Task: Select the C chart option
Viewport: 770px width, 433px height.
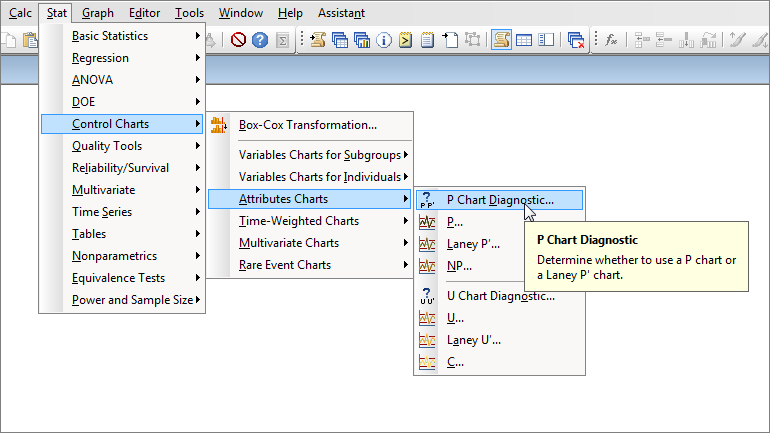Action: (455, 362)
